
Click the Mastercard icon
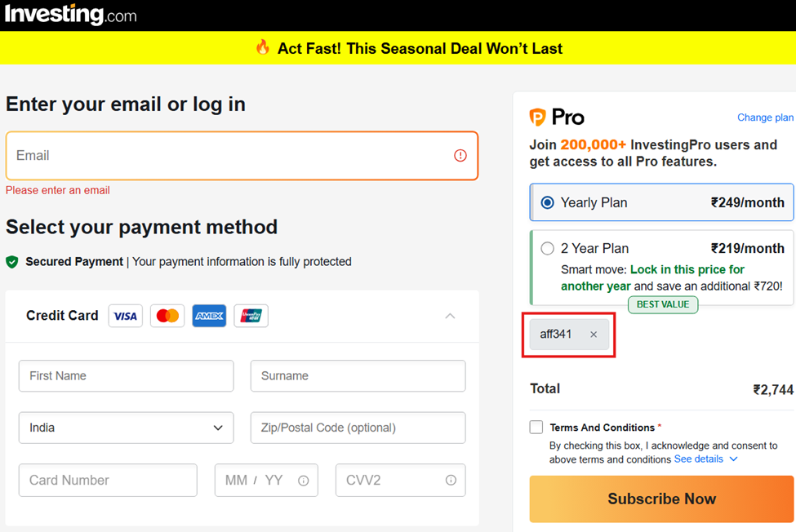(x=167, y=316)
